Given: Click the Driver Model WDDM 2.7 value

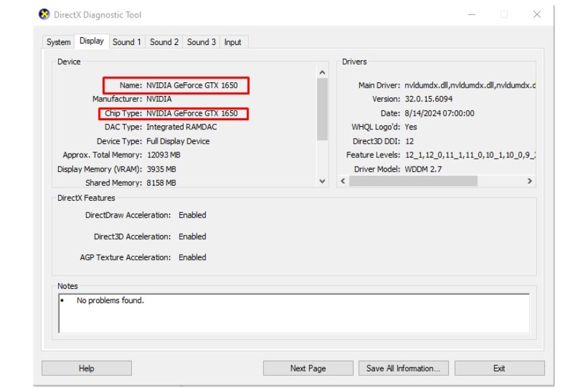Looking at the screenshot, I should coord(423,169).
